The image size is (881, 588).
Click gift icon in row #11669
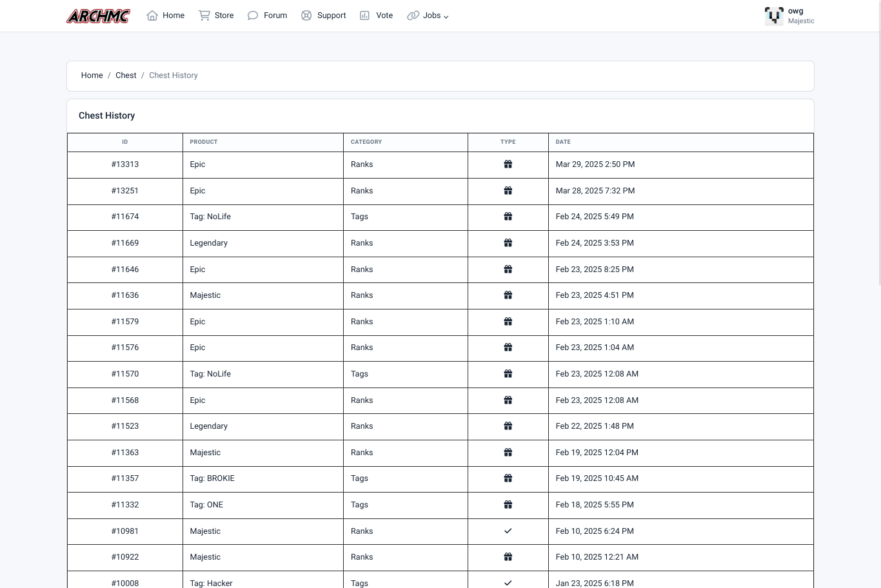pos(508,243)
